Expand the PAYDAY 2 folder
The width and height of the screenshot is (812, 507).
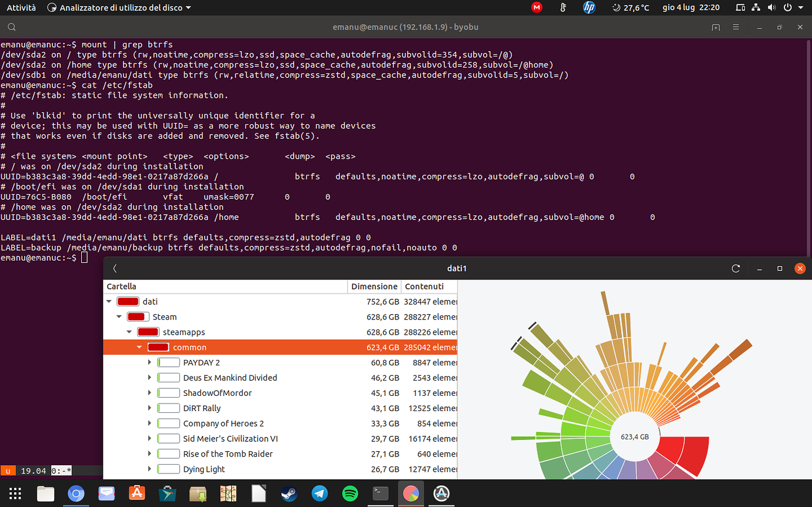coord(150,362)
